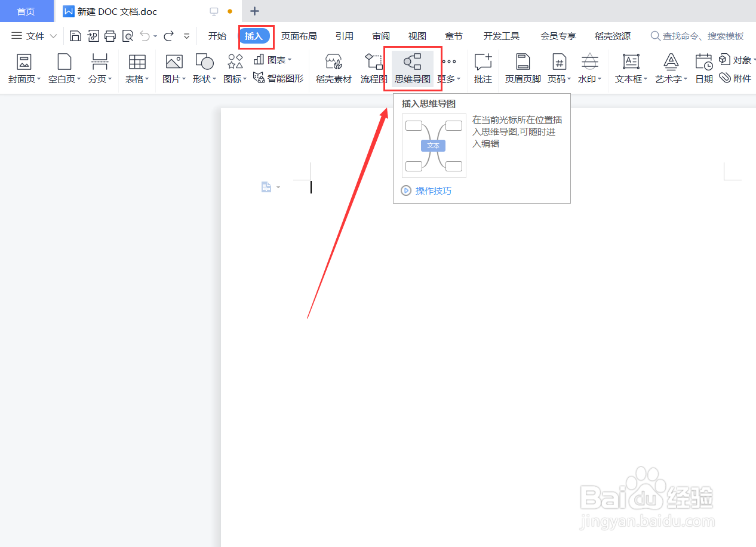Screen dimensions: 756x547
Task: Click the Print icon
Action: [110, 36]
